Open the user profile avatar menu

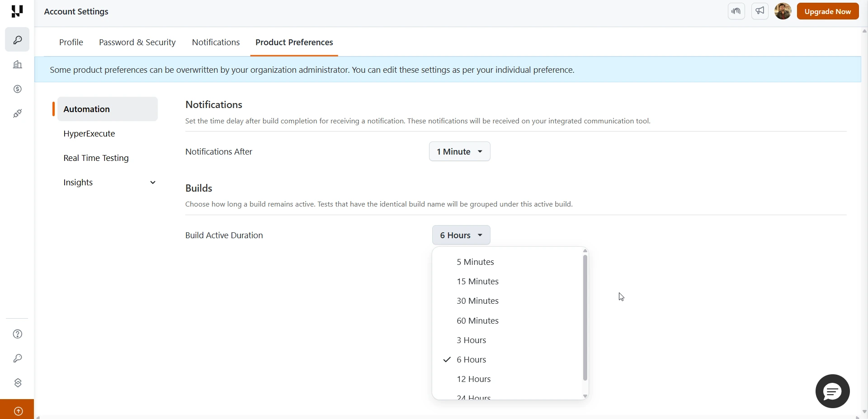(x=783, y=11)
